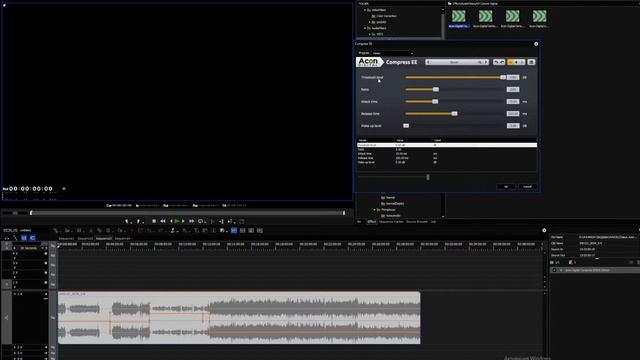Click the Release time slider handle
Image resolution: width=640 pixels, height=360 pixels.
pos(454,113)
